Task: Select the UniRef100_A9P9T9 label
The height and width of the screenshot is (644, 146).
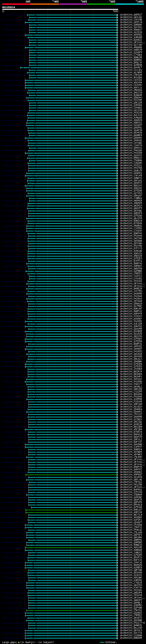Action: click(x=131, y=314)
